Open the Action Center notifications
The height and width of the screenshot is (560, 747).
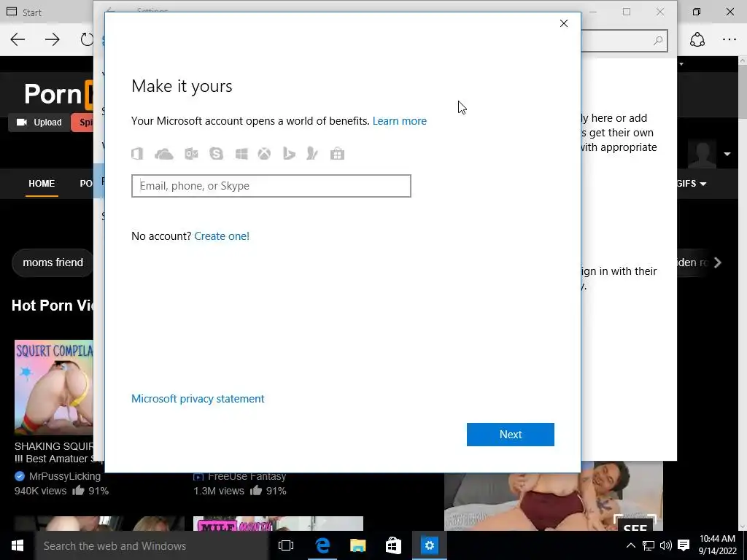(684, 545)
